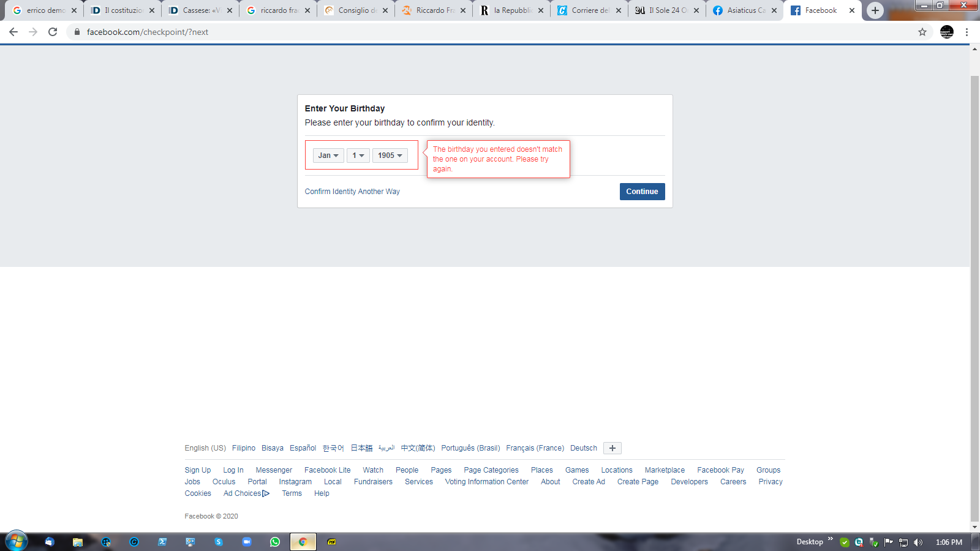The height and width of the screenshot is (551, 980).
Task: Open the Log In footer link
Action: [233, 470]
